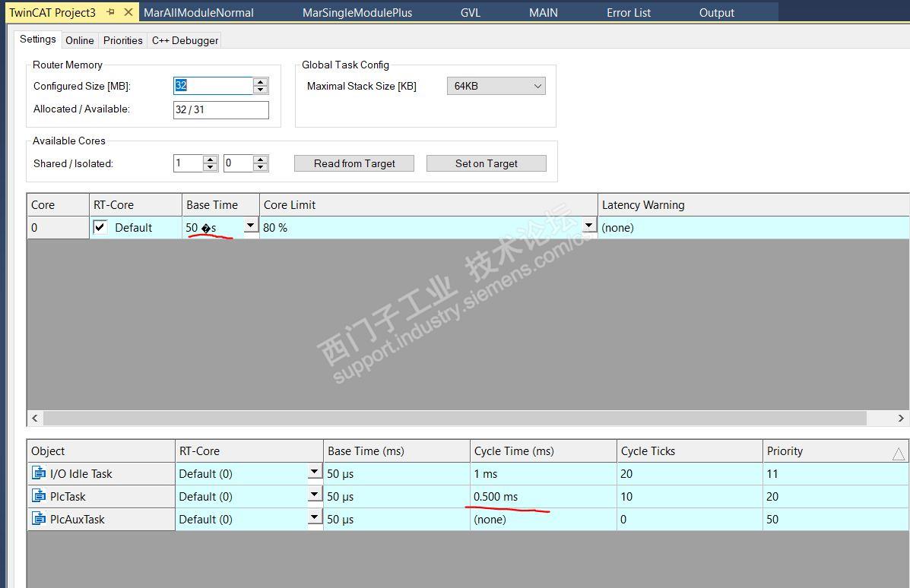Click the Shared cores input field
Viewport: 910px width, 588px height.
188,163
